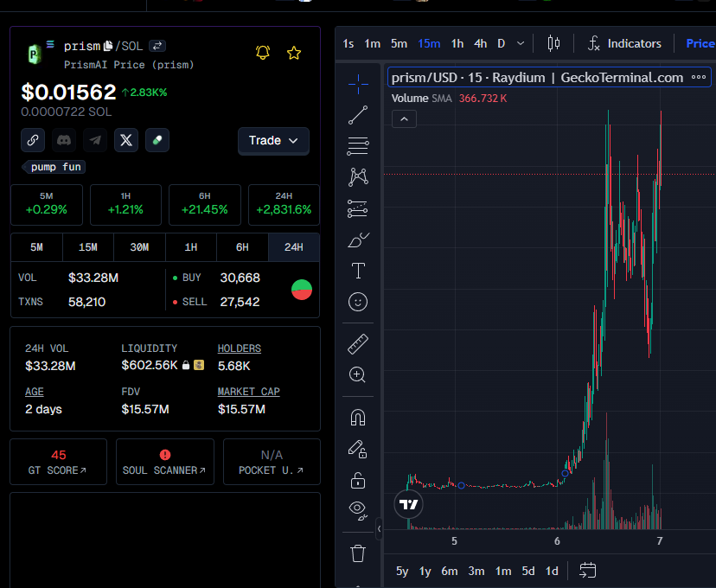Open the emoji icons tool
This screenshot has width=716, height=588.
(x=358, y=302)
